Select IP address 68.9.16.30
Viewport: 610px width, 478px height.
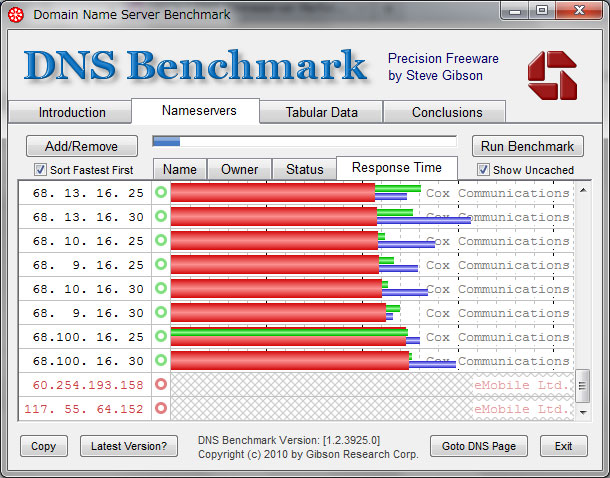pos(88,313)
